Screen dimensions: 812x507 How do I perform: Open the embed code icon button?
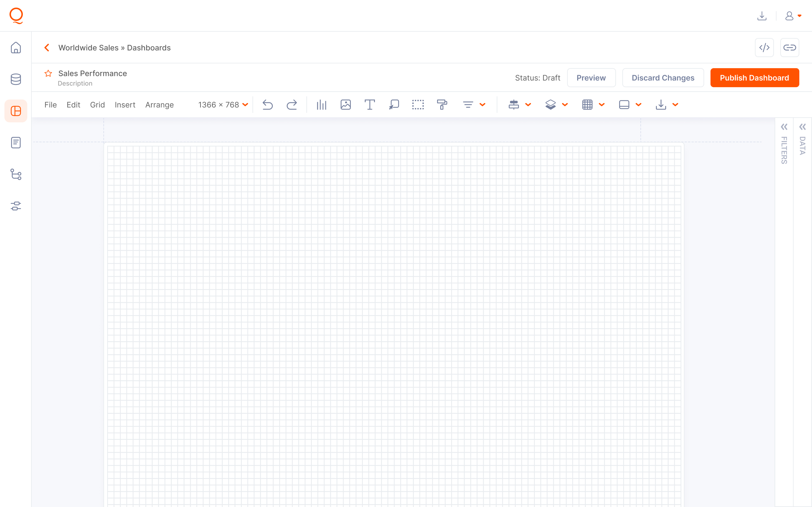tap(764, 48)
